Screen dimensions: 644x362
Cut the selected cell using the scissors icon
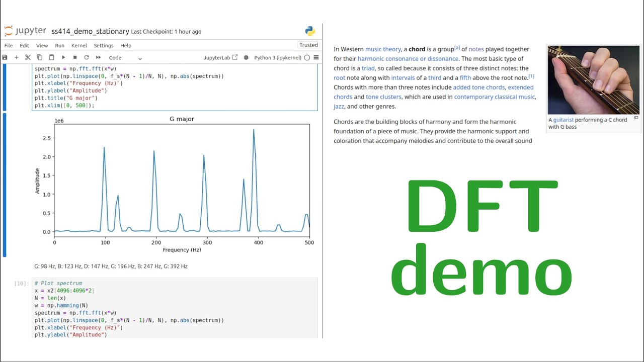(28, 58)
